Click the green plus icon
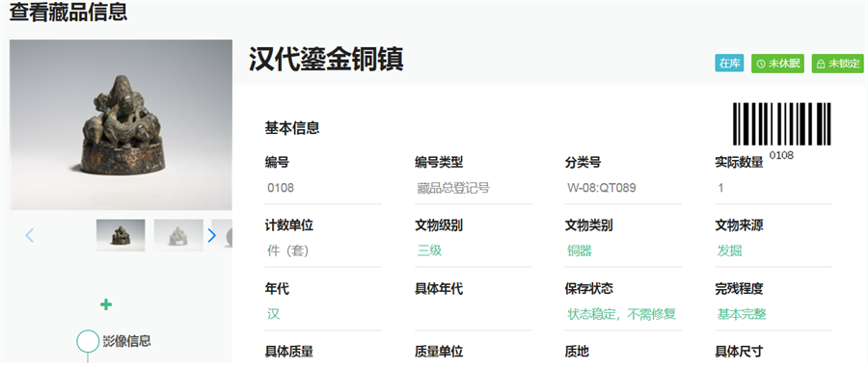Viewport: 868px width, 369px height. click(106, 304)
